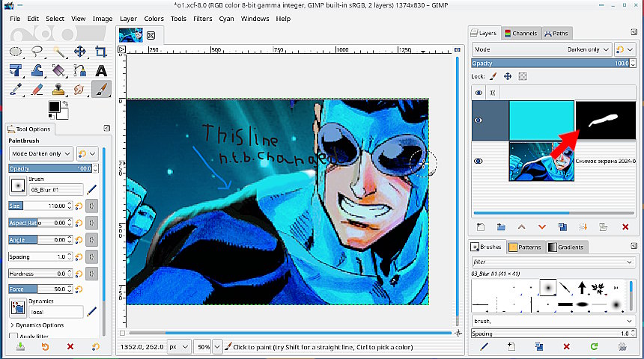Open the Colors menu
Screen dimensions: 644x359
[x=154, y=19]
